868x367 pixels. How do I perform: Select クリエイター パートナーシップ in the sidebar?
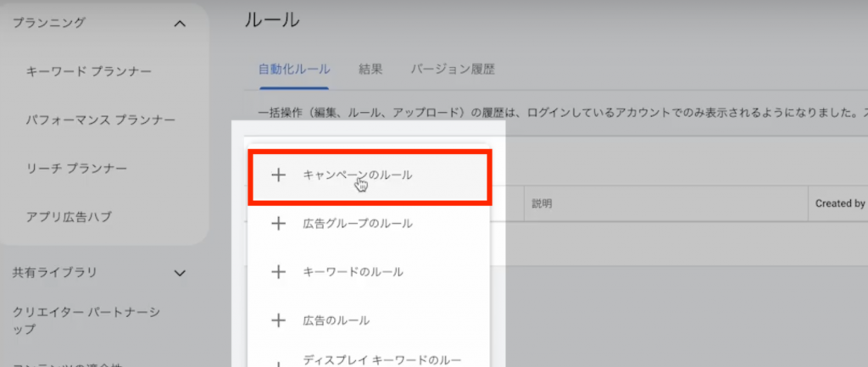pyautogui.click(x=86, y=320)
